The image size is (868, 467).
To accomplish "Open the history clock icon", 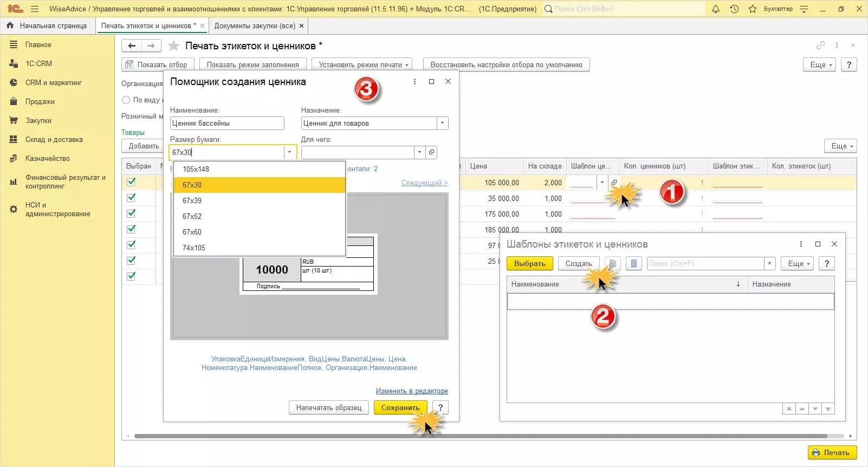I will click(x=734, y=9).
